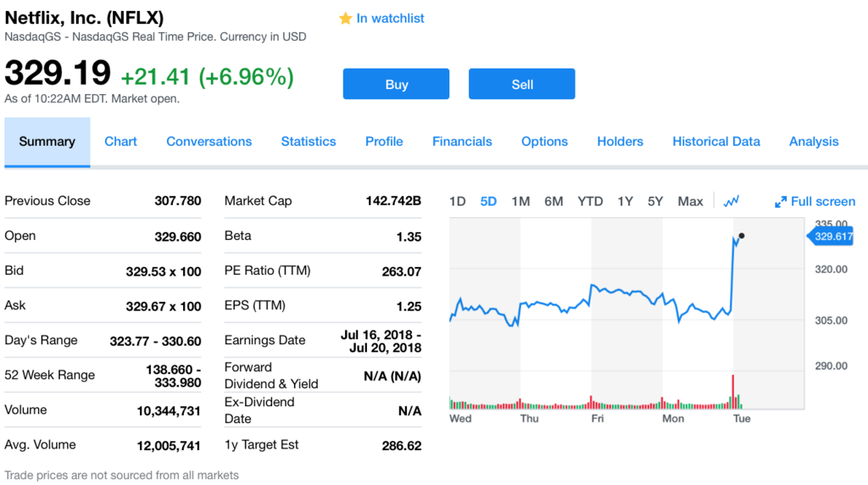Open the chart indicators line icon
868x485 pixels.
click(x=732, y=201)
